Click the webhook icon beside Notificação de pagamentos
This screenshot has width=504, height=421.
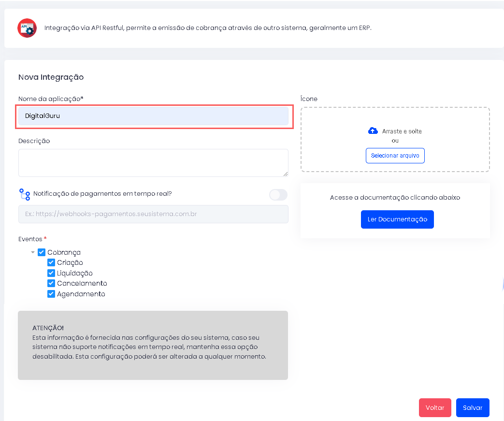25,194
